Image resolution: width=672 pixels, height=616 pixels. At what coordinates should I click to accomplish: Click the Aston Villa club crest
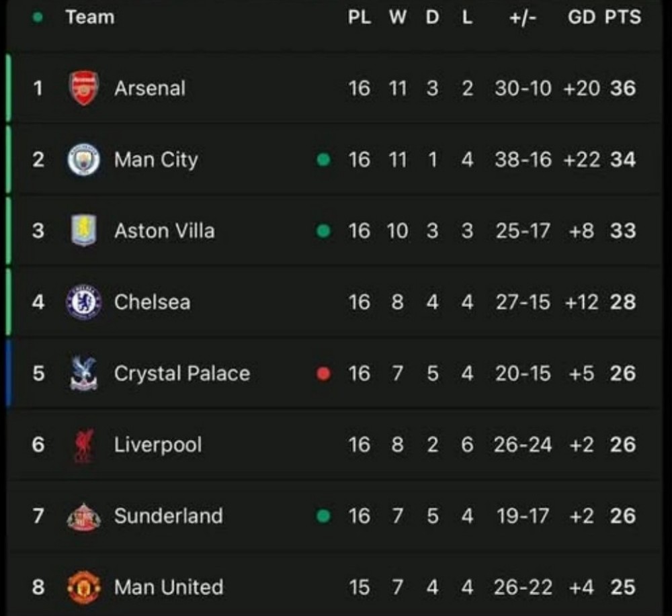[84, 231]
